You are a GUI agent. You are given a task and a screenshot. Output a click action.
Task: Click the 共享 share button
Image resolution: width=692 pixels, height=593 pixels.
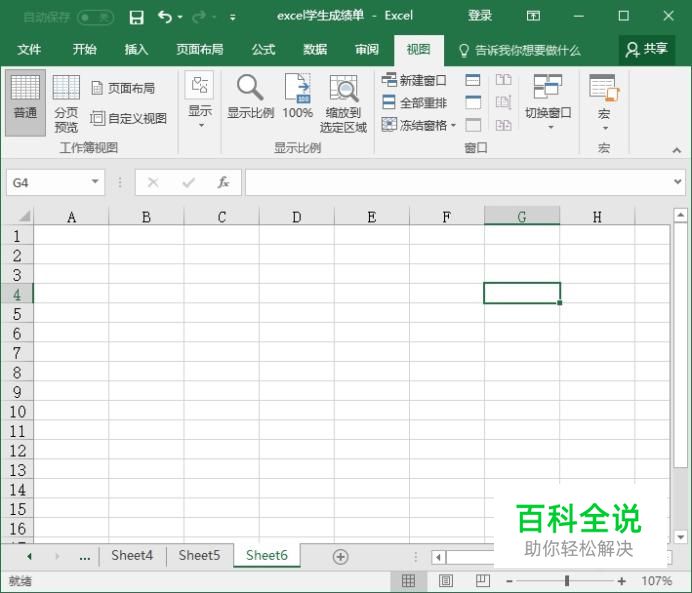coord(647,49)
